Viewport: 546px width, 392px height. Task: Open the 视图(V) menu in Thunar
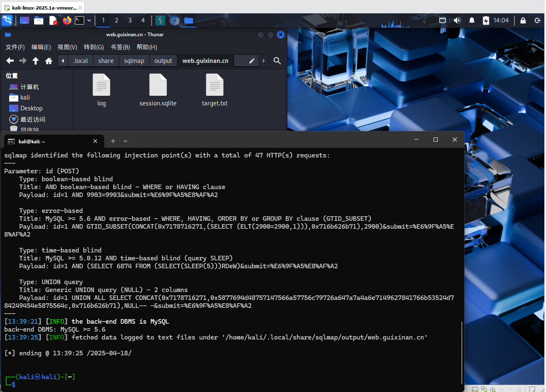pyautogui.click(x=67, y=47)
